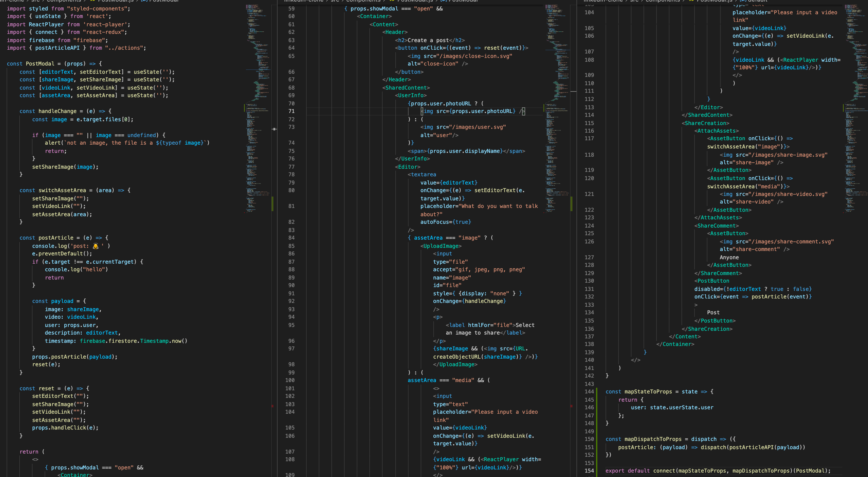
Task: Click the e.preventDefault(); statement
Action: (62, 254)
